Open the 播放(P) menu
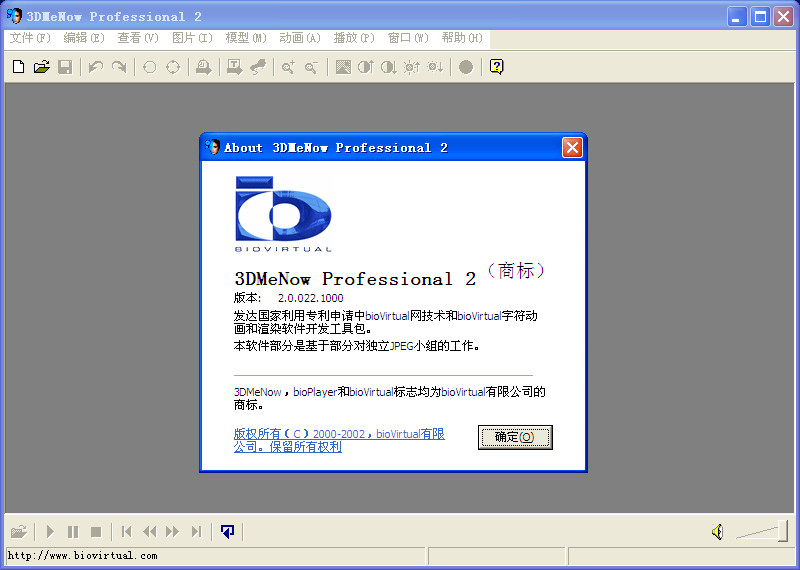This screenshot has height=570, width=800. (x=354, y=38)
